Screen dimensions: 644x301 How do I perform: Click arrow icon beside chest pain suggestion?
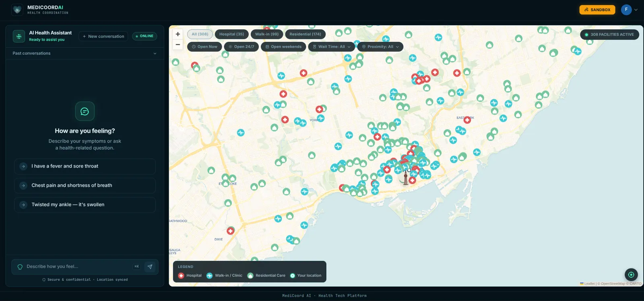pos(23,186)
